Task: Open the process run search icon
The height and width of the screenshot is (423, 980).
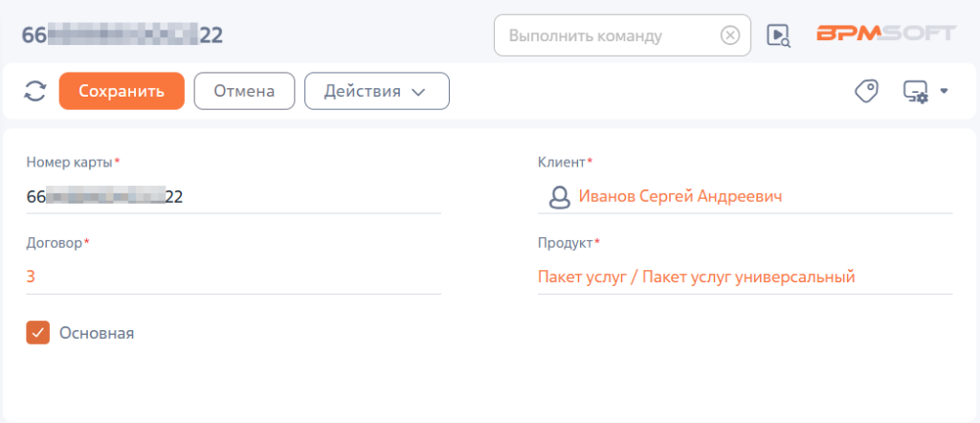Action: (779, 35)
